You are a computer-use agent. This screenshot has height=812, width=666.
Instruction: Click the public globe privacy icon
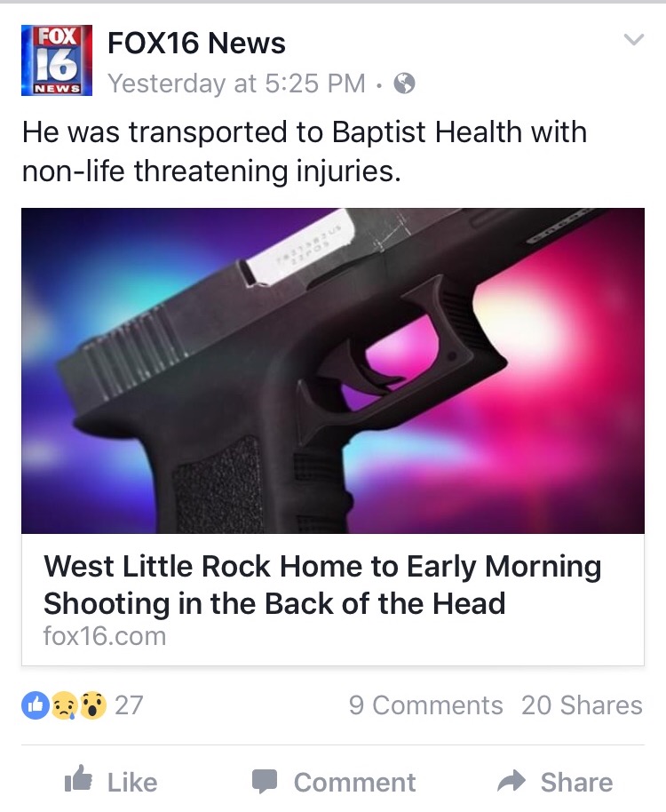405,83
